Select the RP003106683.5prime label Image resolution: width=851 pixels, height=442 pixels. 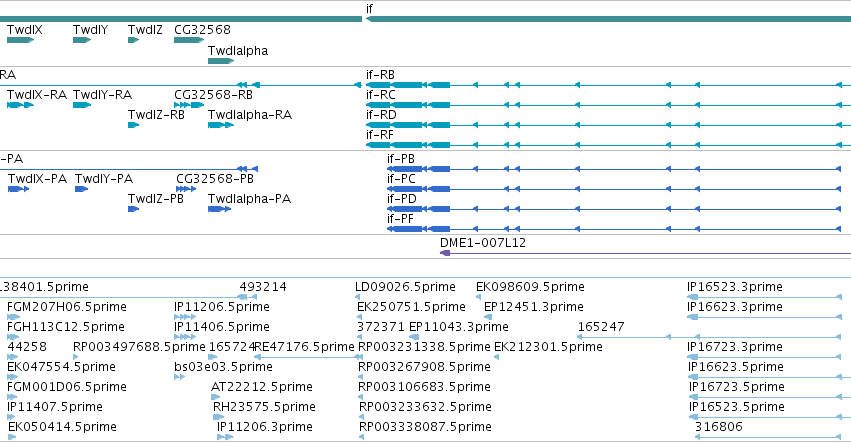click(424, 388)
